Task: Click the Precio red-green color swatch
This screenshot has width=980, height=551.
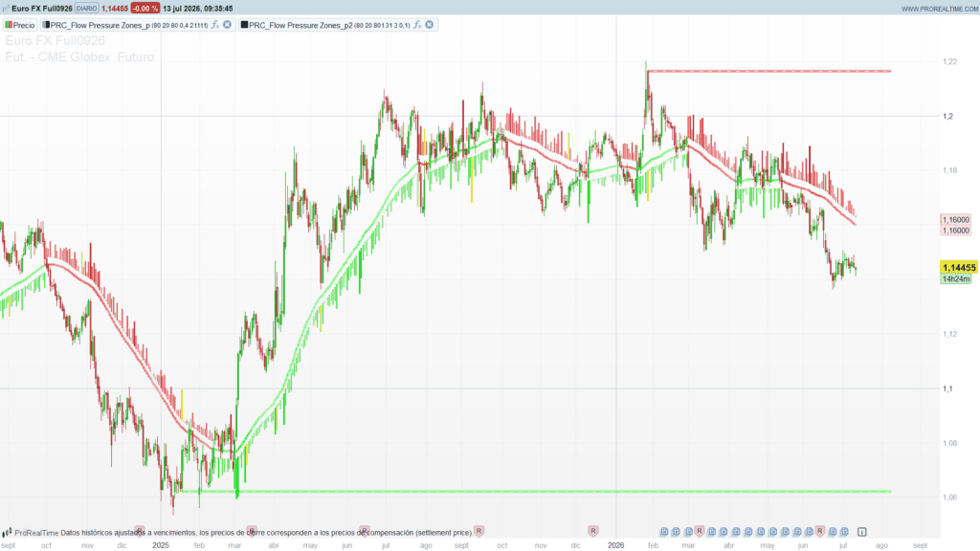Action: click(9, 25)
